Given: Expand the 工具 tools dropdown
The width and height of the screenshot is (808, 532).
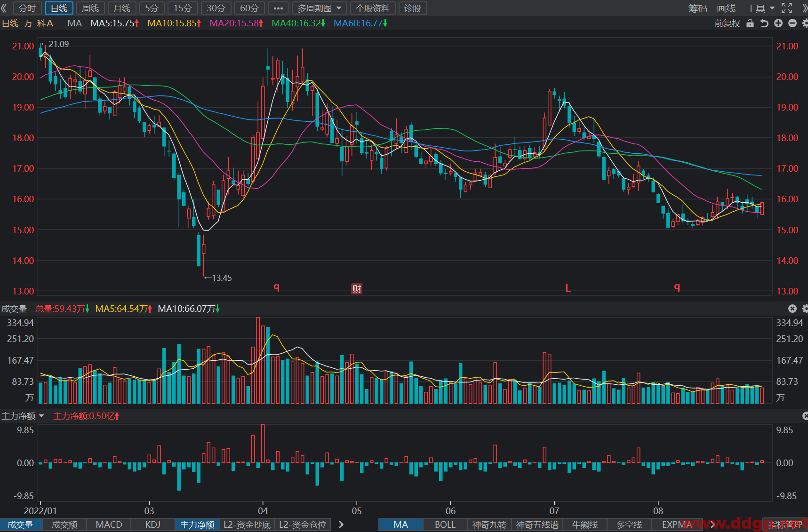Looking at the screenshot, I should [x=760, y=8].
